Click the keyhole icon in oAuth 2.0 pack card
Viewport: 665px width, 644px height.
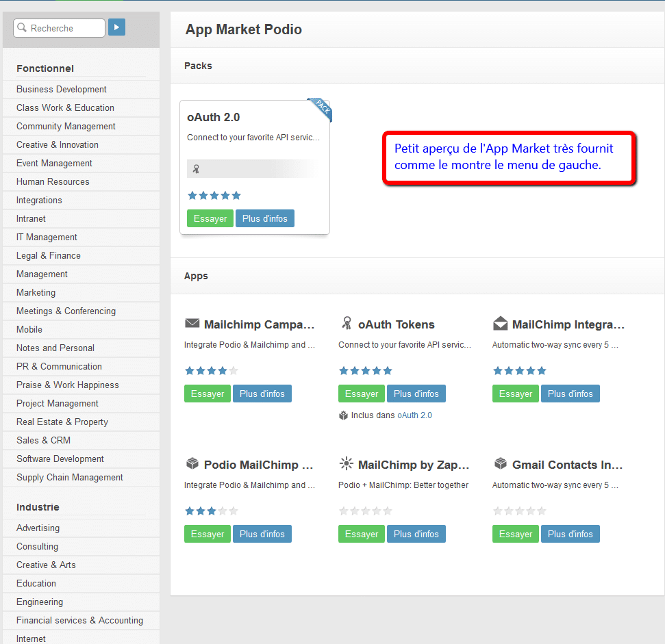[196, 169]
